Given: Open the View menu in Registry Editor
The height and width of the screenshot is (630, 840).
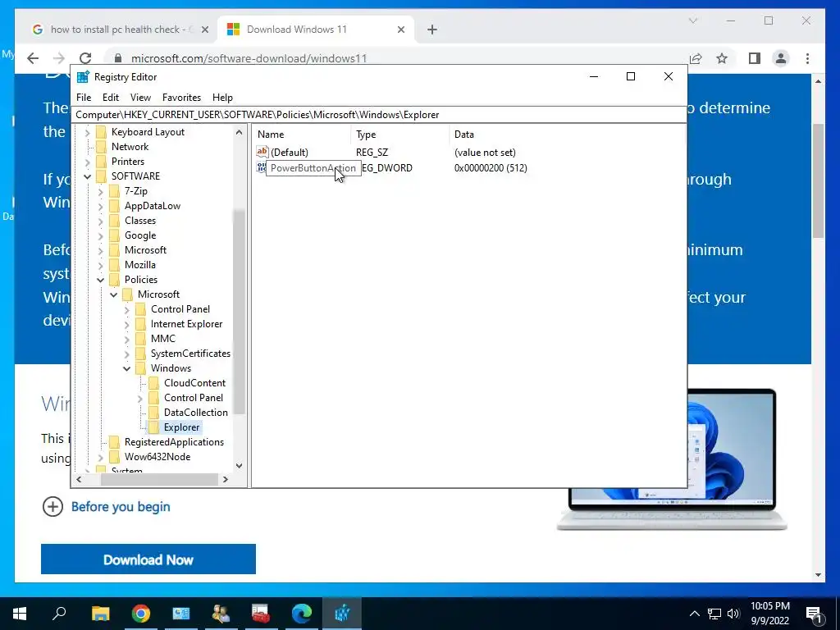Looking at the screenshot, I should [x=140, y=98].
